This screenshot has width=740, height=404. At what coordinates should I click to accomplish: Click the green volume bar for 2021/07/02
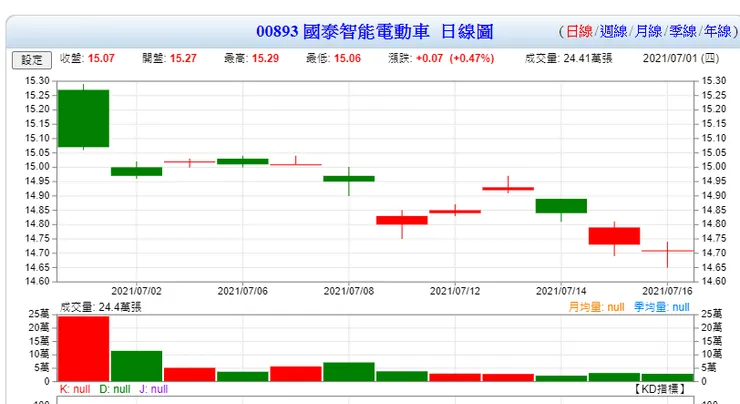pos(136,366)
